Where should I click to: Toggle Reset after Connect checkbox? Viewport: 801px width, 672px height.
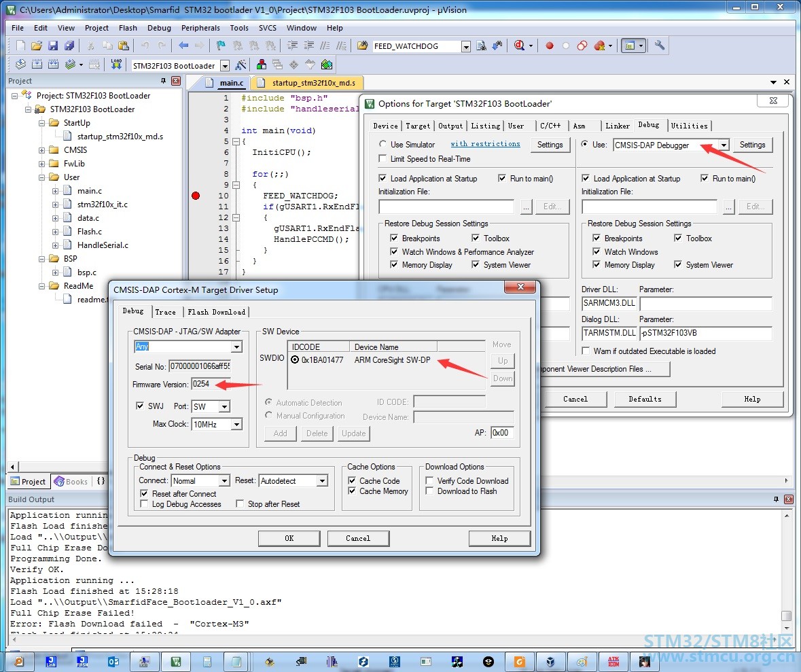pos(144,494)
